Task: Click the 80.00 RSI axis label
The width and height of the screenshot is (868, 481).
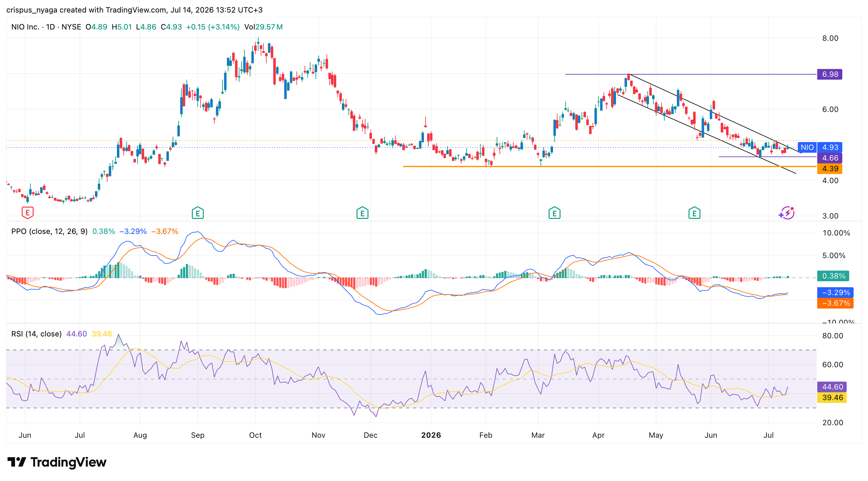Action: [x=832, y=336]
